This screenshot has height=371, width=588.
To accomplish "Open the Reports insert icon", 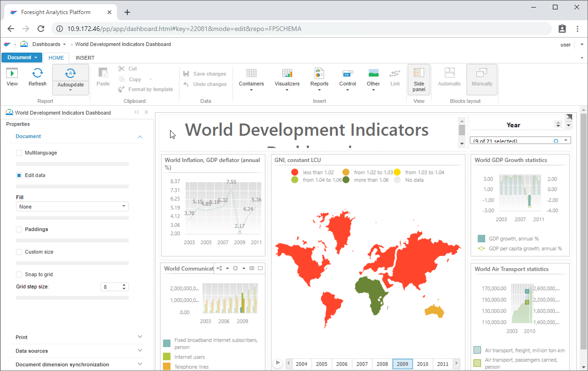I will pyautogui.click(x=319, y=73).
